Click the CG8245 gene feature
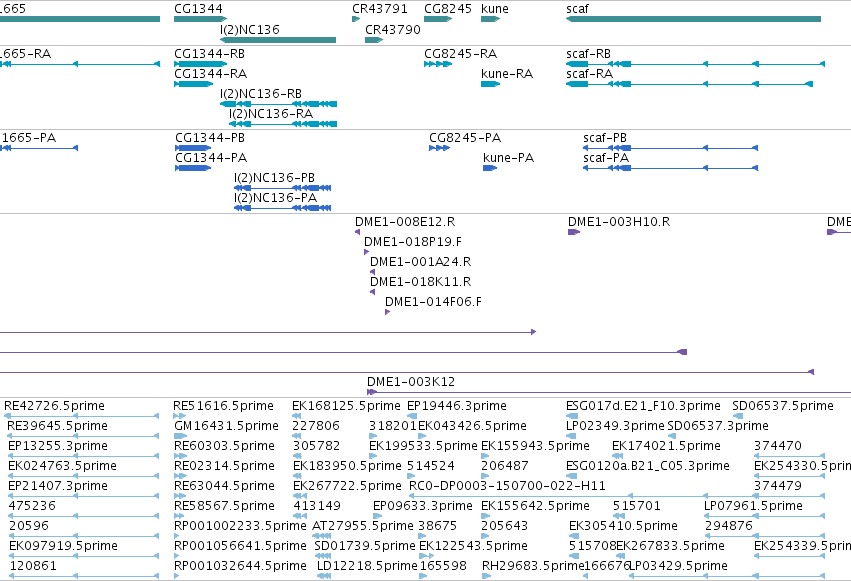Viewport: 851px width, 581px height. coord(438,19)
